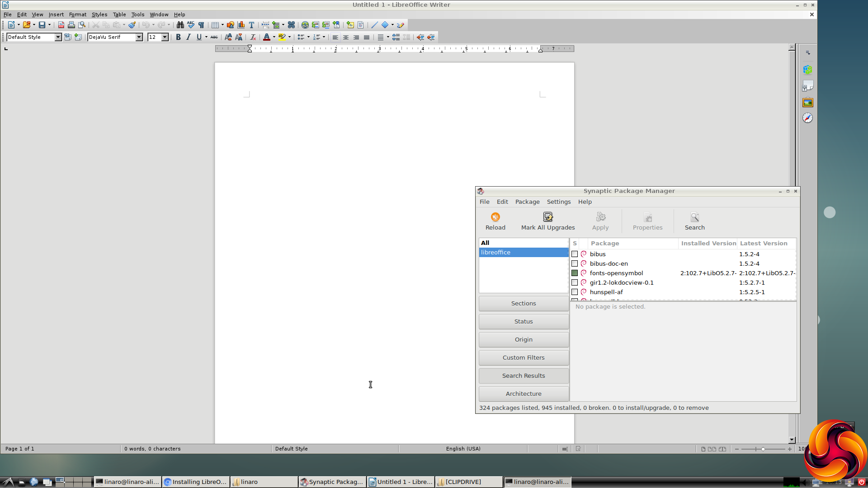The image size is (868, 488).
Task: Open Find & Replace binoculars icon
Action: 180,25
